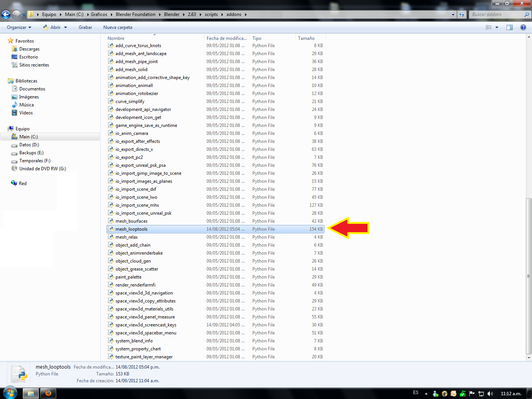Open the address bar history dropdown arrow
The image size is (532, 399).
tap(453, 14)
